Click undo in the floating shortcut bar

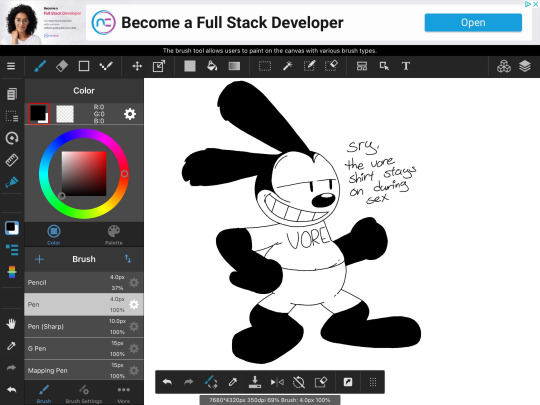(x=167, y=382)
